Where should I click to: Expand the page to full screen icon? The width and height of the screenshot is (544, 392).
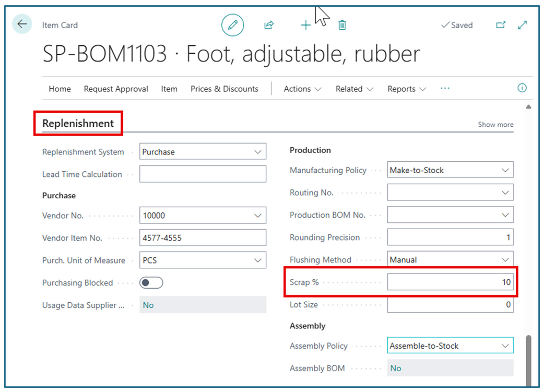coord(522,25)
